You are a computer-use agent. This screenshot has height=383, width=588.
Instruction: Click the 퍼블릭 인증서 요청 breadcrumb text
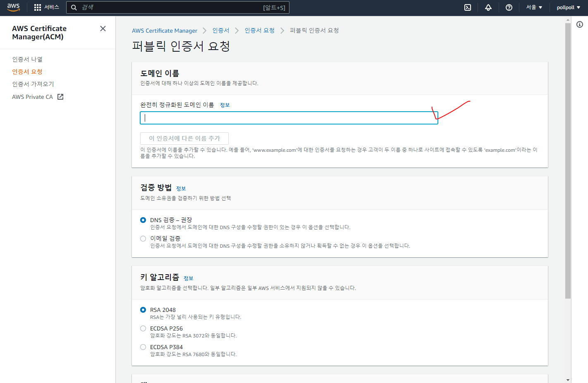(314, 31)
